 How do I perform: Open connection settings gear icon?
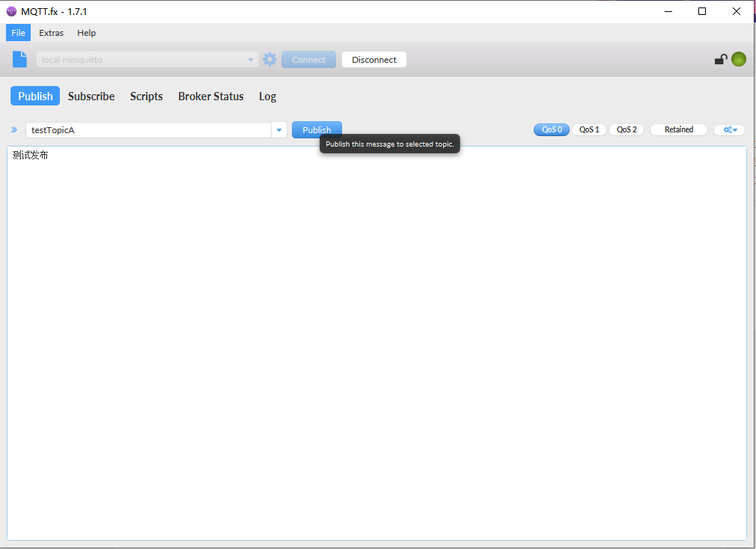pos(269,59)
